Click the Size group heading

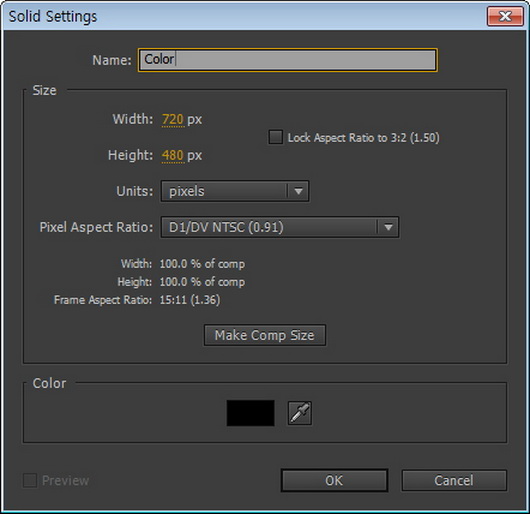point(44,90)
